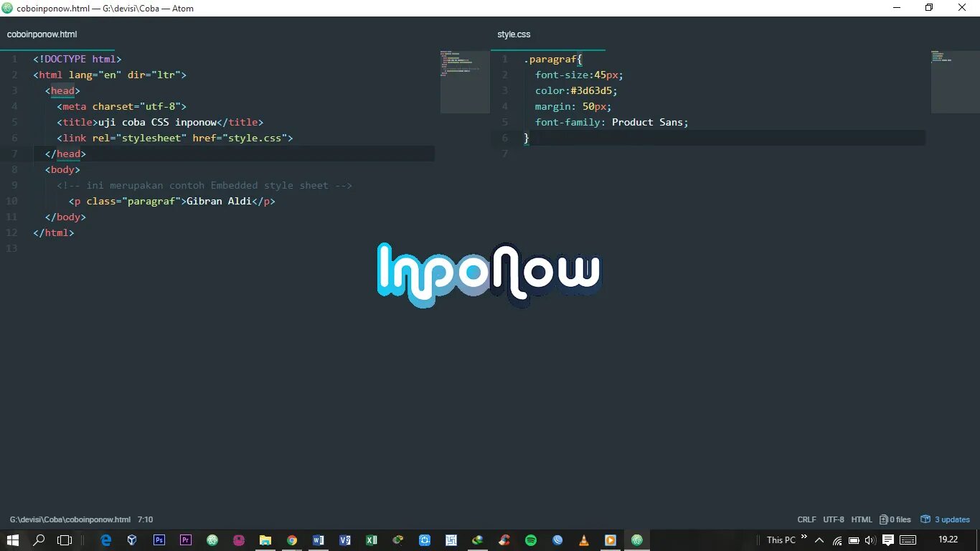Click the "Gibran Aldi" paragraph text
980x551 pixels.
[x=219, y=201]
